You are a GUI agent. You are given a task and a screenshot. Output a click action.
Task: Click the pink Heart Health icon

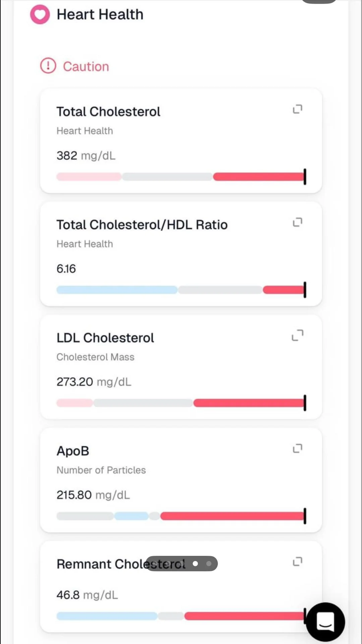pyautogui.click(x=40, y=14)
